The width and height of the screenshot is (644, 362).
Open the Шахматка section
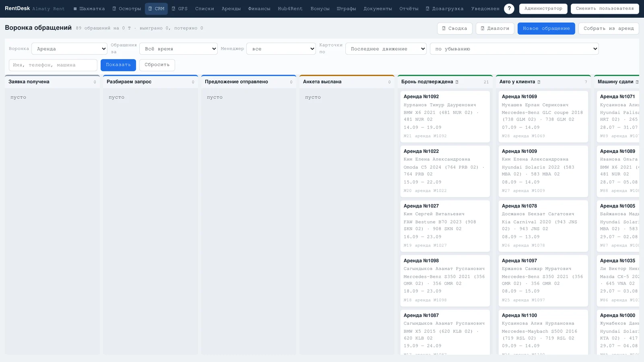(x=89, y=8)
